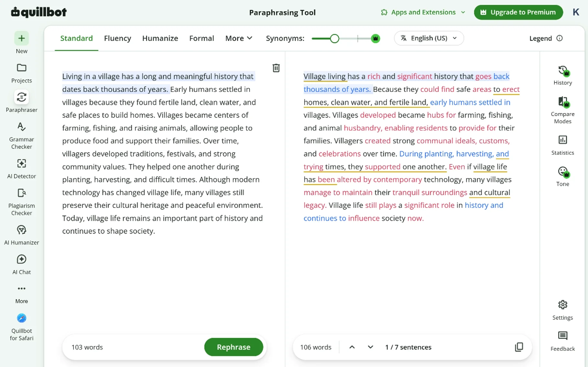588x367 pixels.
Task: Click the '1 / 7 sentences' counter
Action: (408, 347)
